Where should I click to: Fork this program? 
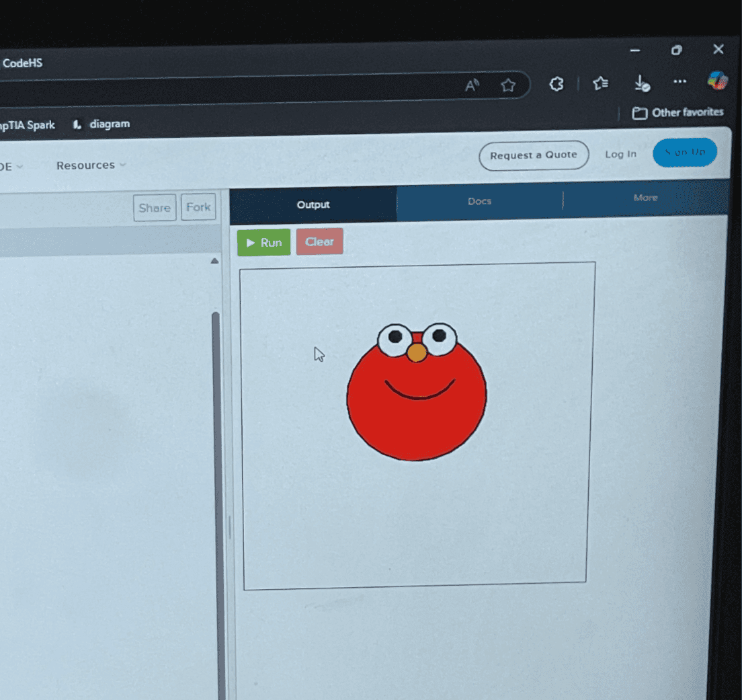(198, 207)
